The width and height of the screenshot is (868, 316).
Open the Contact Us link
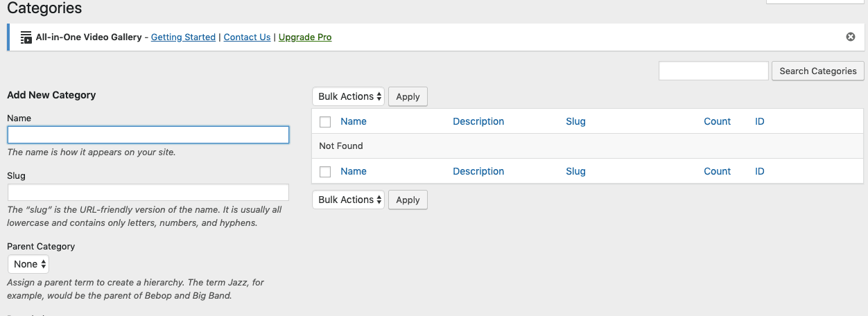click(x=247, y=37)
